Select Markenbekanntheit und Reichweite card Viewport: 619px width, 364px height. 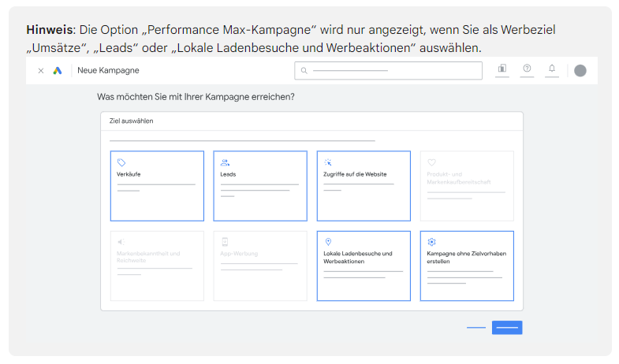pyautogui.click(x=157, y=266)
